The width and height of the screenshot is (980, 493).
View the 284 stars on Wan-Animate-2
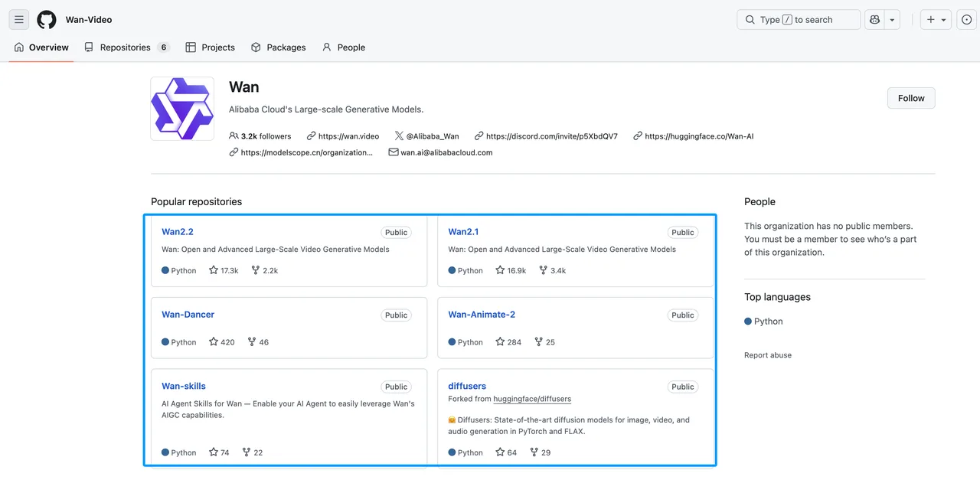pyautogui.click(x=508, y=342)
